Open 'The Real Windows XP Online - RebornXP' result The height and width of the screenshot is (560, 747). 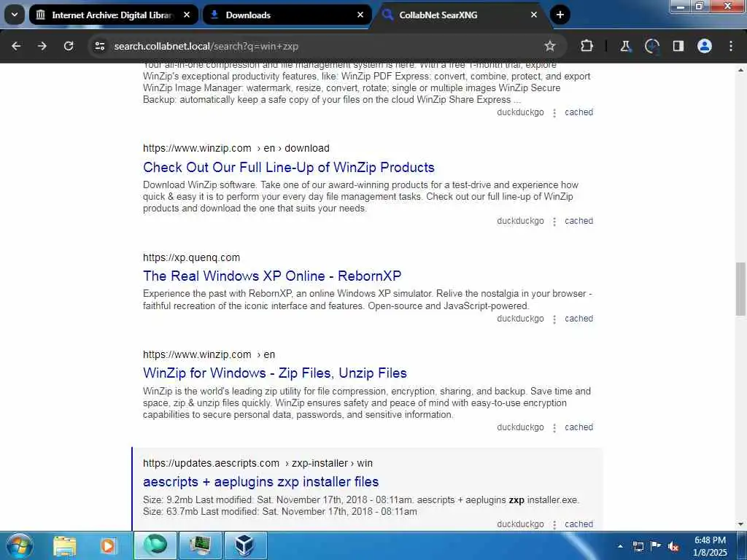click(x=272, y=276)
